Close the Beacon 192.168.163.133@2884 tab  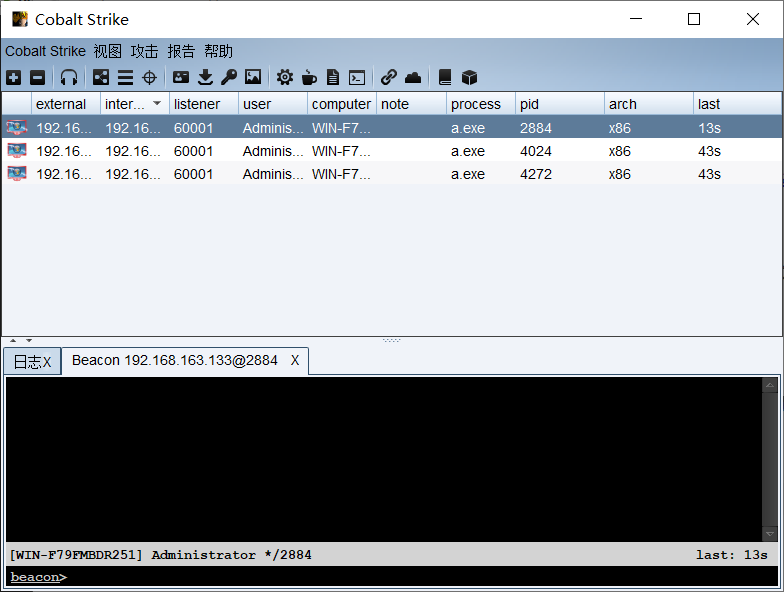tap(295, 360)
